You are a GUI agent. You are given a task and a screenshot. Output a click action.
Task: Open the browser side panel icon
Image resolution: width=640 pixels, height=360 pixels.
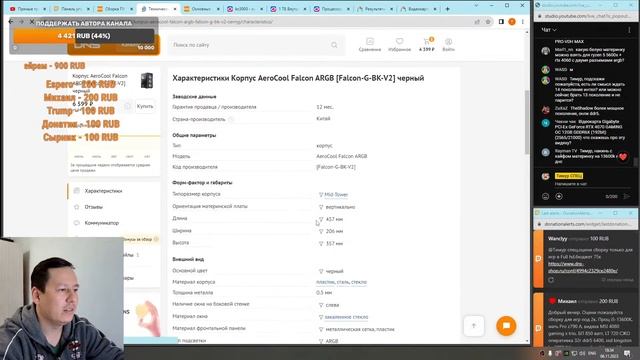(501, 22)
